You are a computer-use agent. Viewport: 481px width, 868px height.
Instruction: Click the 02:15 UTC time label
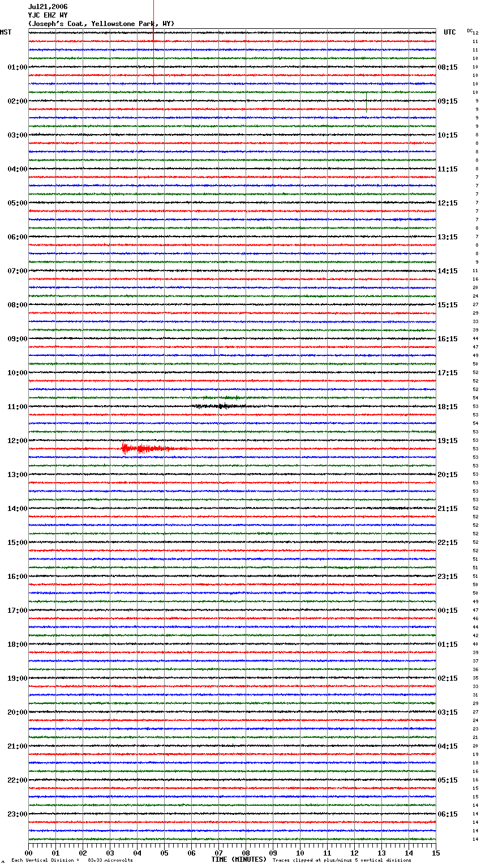pos(448,678)
